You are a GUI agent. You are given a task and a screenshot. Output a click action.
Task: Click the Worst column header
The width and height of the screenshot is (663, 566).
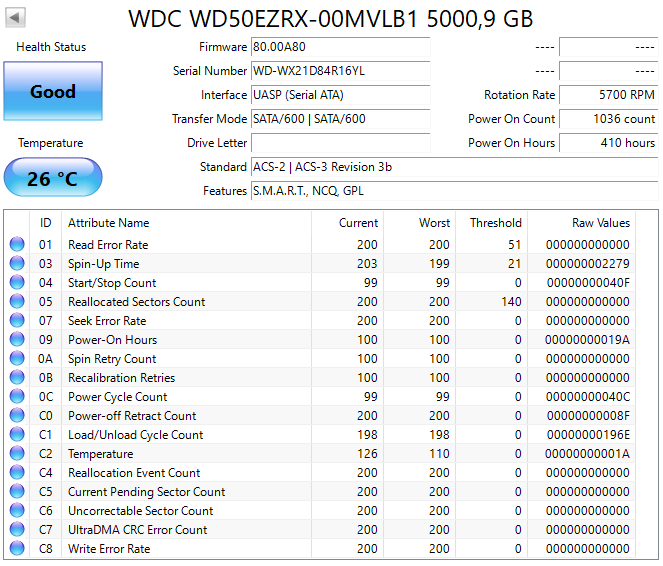click(419, 223)
